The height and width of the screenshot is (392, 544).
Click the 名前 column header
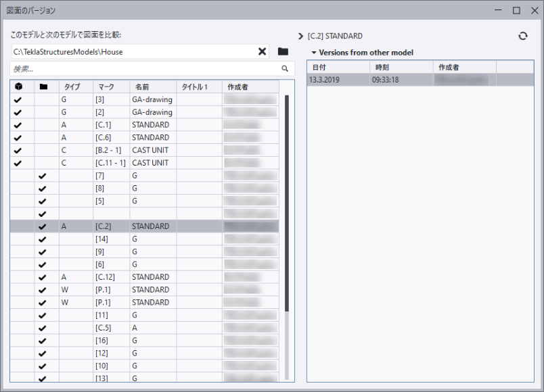[x=152, y=87]
